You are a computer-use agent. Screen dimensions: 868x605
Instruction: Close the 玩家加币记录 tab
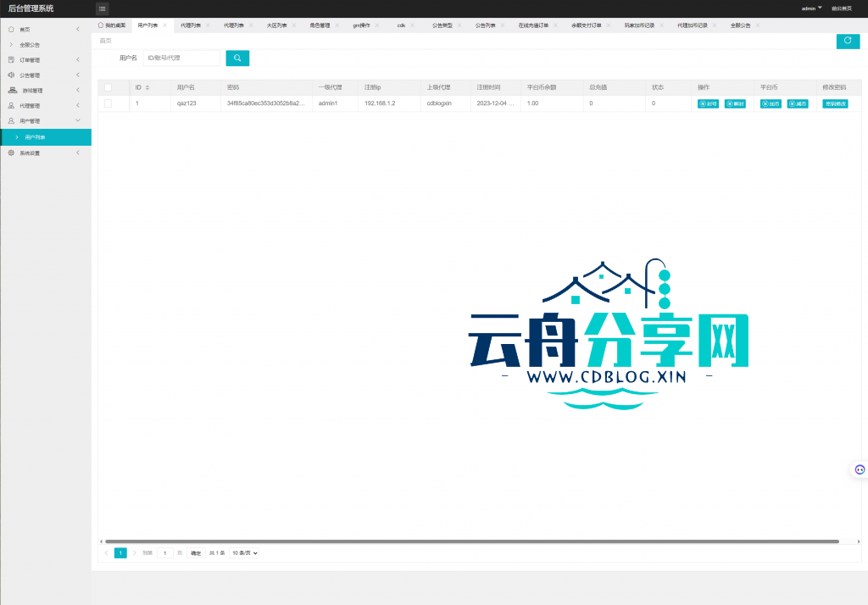[x=661, y=25]
